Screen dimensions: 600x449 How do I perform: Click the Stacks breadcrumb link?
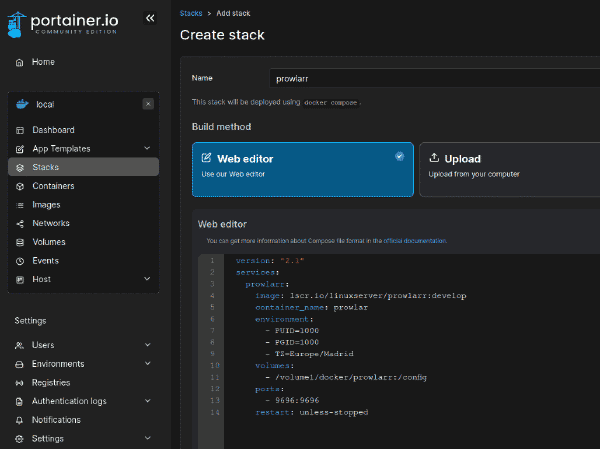tap(191, 13)
